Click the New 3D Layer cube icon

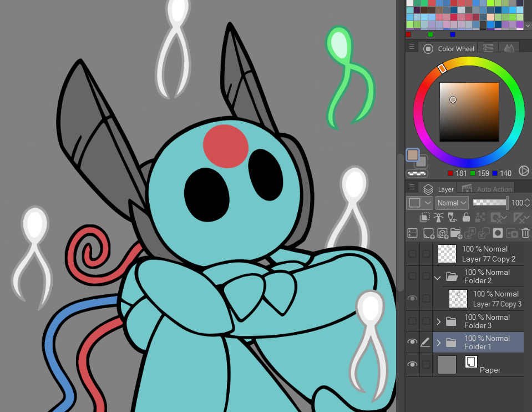[x=442, y=233]
